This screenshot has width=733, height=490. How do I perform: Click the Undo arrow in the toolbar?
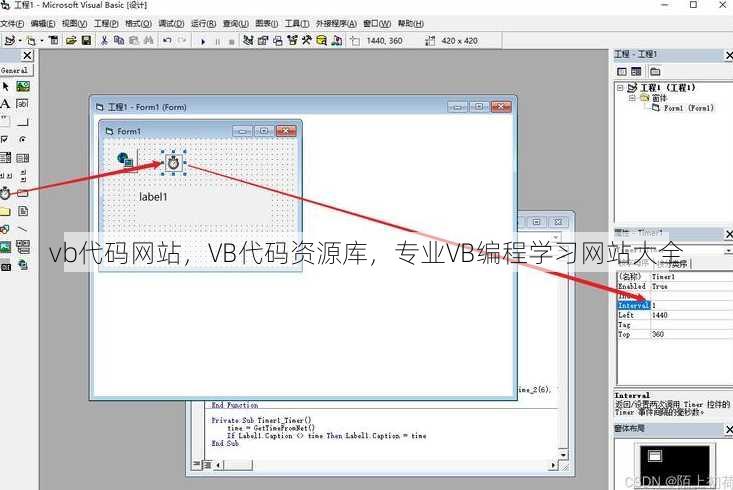(167, 41)
